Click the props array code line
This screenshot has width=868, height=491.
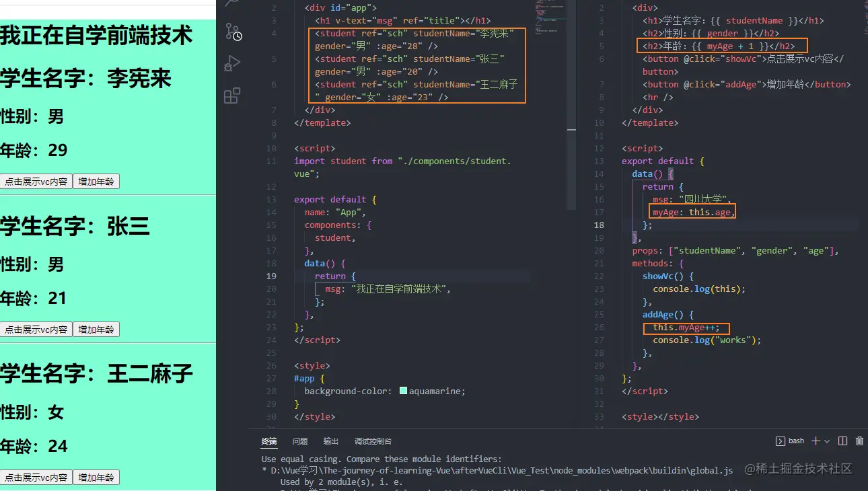tap(735, 250)
